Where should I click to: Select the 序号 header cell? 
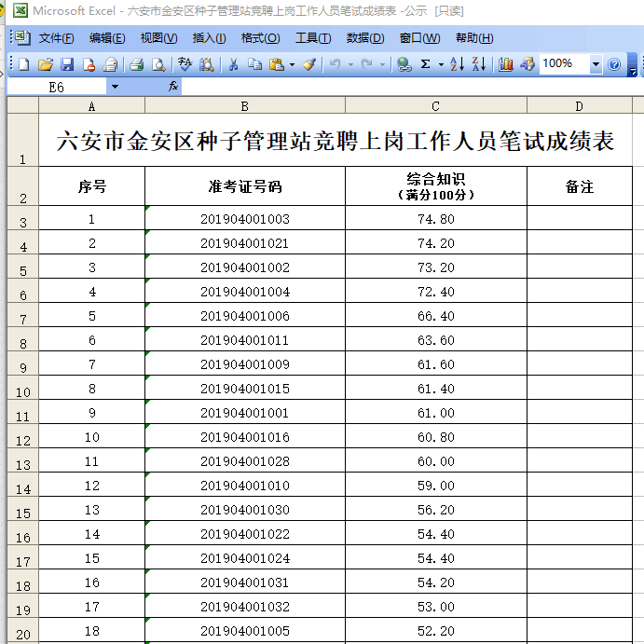pyautogui.click(x=91, y=186)
